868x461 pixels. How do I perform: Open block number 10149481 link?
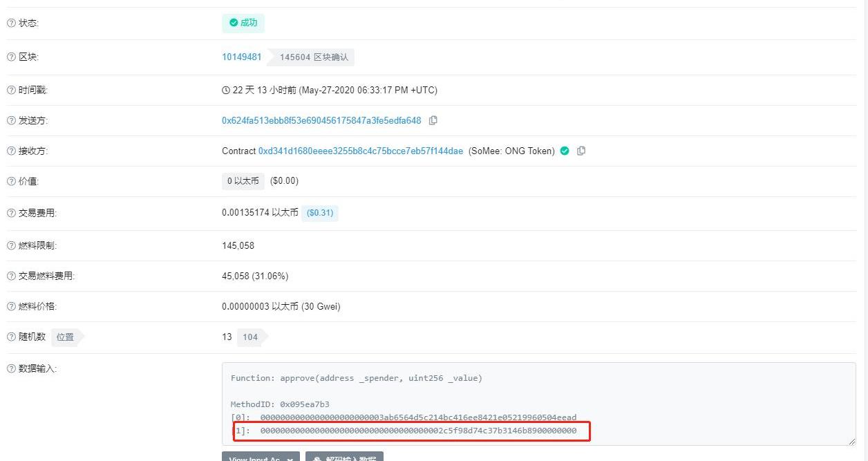click(242, 57)
